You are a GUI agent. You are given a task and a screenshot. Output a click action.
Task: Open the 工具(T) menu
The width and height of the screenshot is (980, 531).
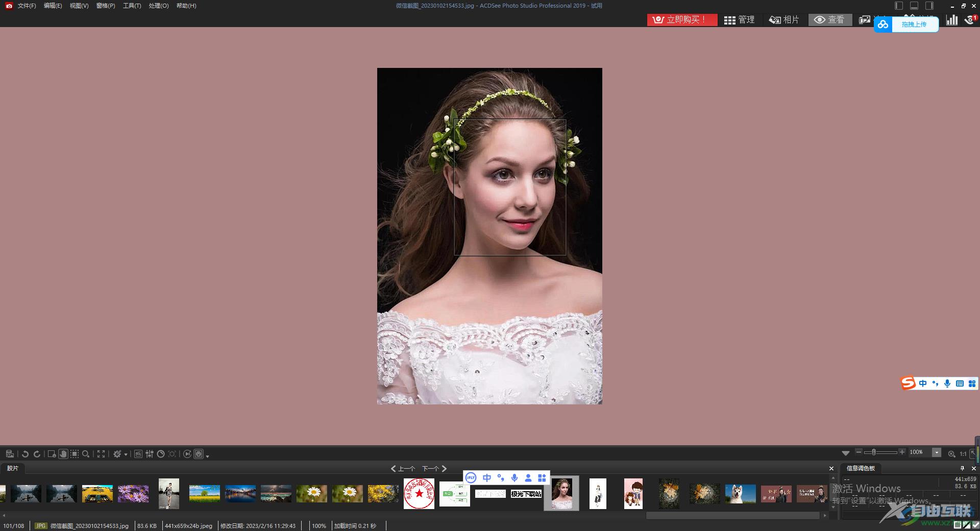[132, 6]
